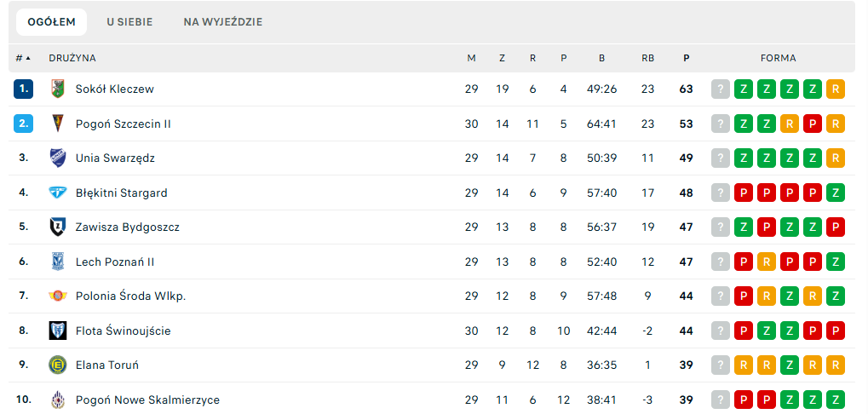
Task: Open the Pogoń Nowe Skalmierzyce team link
Action: [x=148, y=400]
